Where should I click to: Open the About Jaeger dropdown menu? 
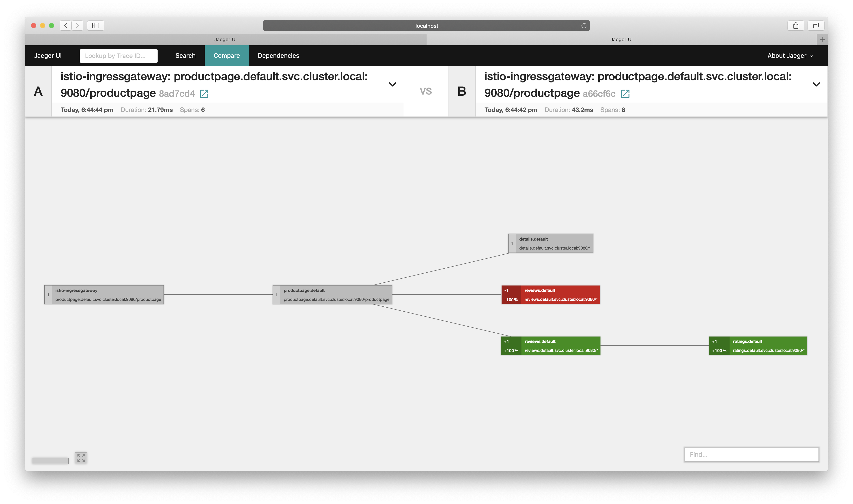tap(790, 55)
